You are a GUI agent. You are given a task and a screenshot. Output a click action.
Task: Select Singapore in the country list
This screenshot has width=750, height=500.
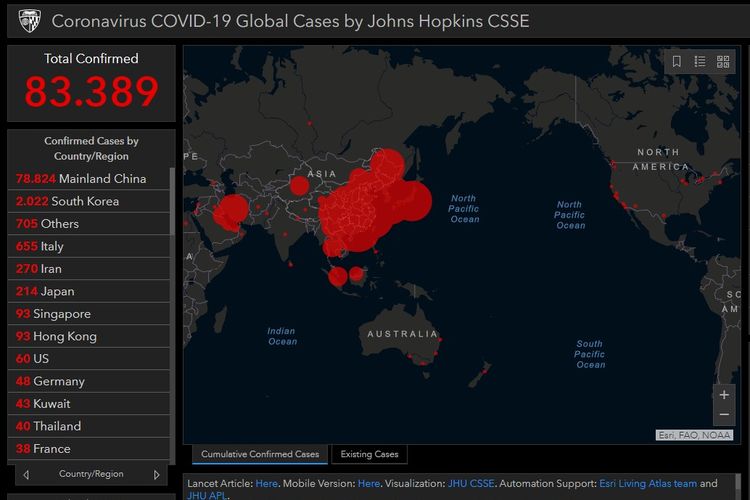tap(88, 313)
